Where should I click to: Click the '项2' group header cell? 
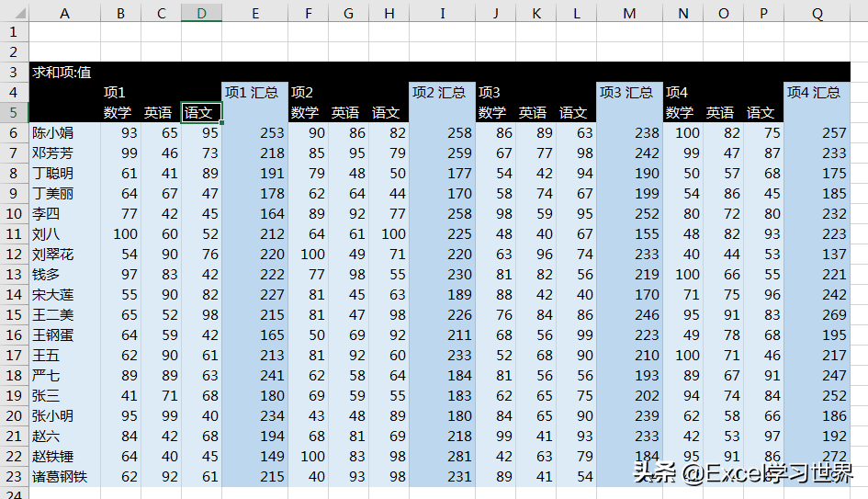pyautogui.click(x=309, y=93)
